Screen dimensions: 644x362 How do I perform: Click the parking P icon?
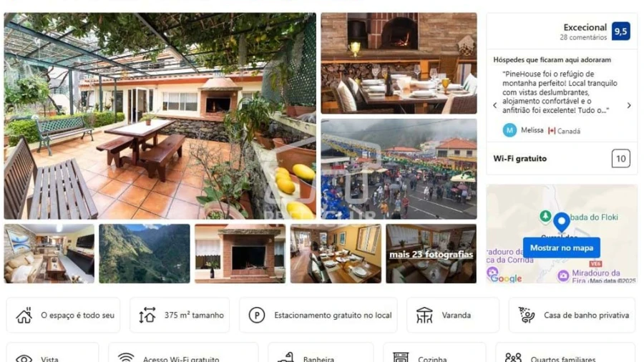(257, 315)
